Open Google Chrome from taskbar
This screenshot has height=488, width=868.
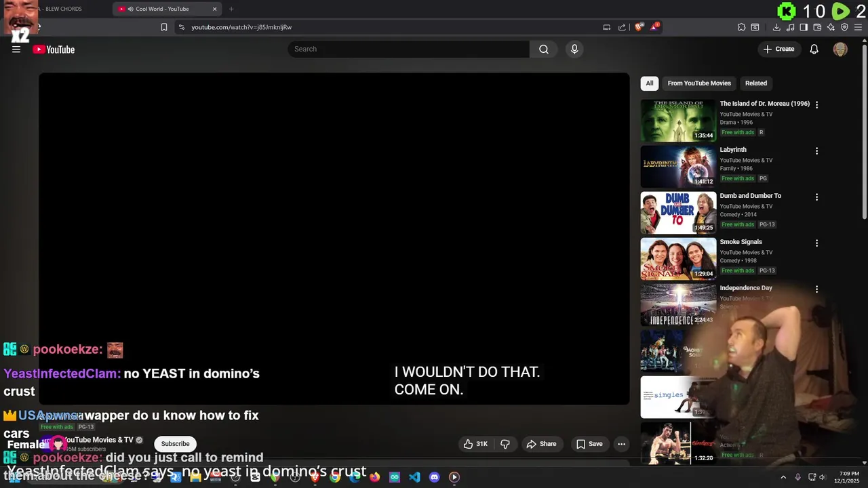tap(335, 477)
